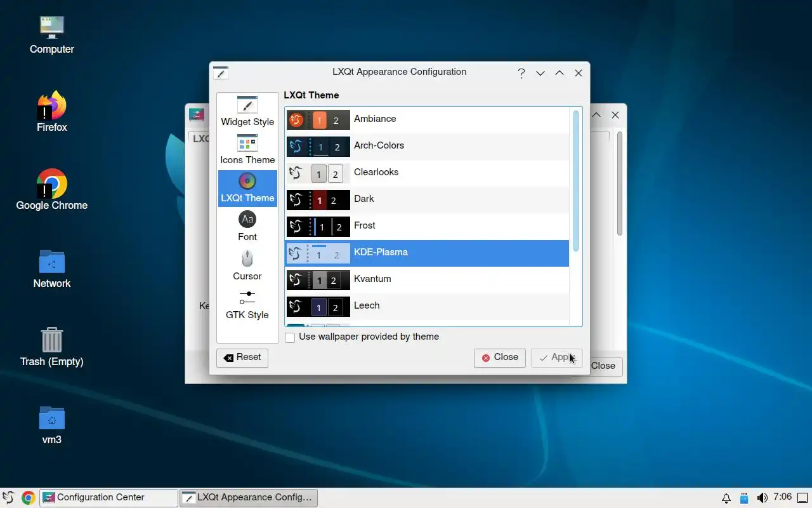Open the Google Chrome desktop shortcut
812x508 pixels.
pyautogui.click(x=52, y=190)
